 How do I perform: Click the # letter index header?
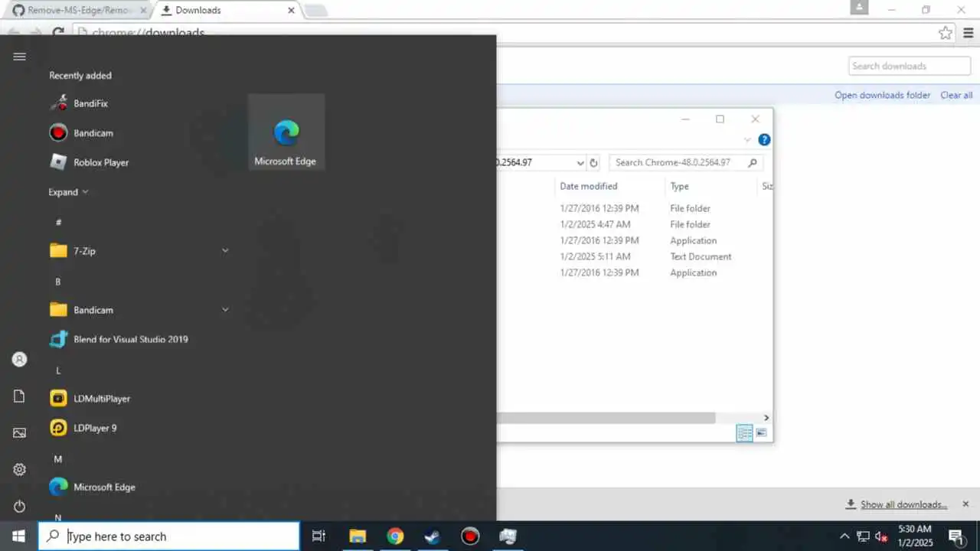[x=58, y=222]
